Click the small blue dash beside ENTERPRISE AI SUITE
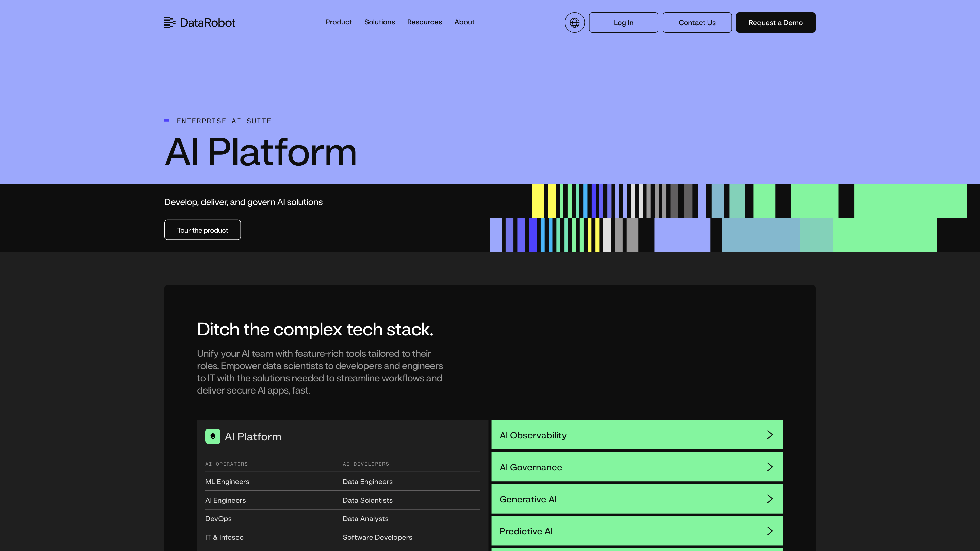The width and height of the screenshot is (980, 551). click(x=166, y=120)
